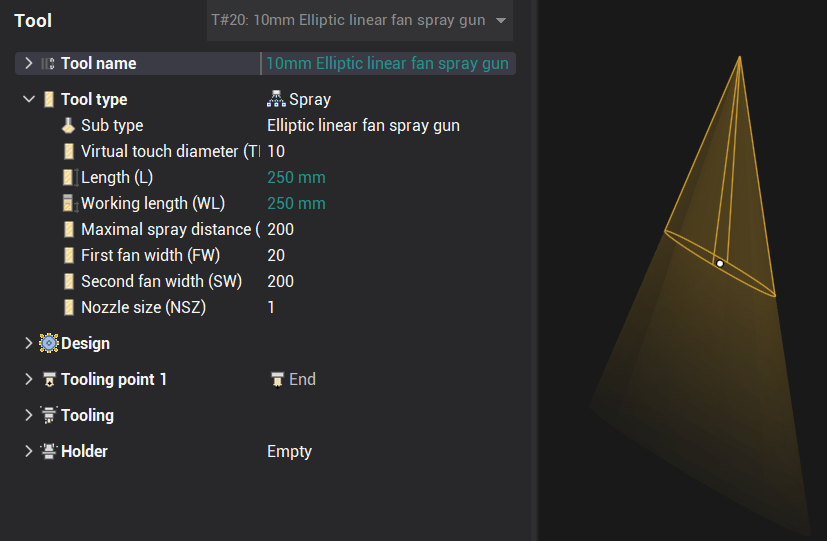The image size is (827, 541).
Task: Collapse the Tool type section
Action: [27, 100]
